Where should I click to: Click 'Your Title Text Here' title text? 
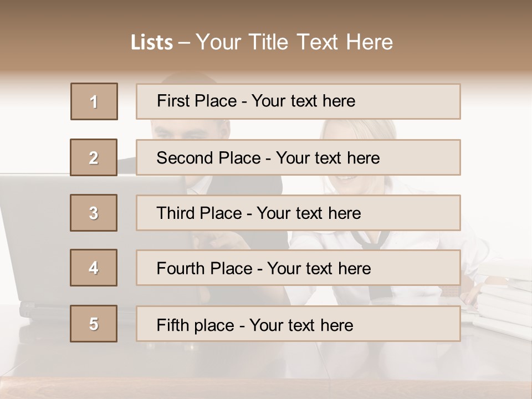pos(294,43)
